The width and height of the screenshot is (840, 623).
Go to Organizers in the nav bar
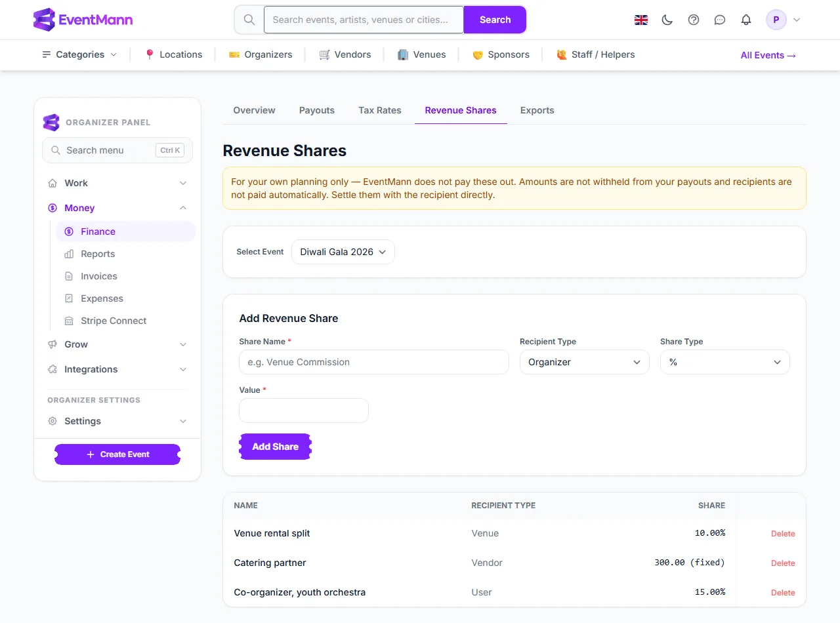pyautogui.click(x=261, y=54)
